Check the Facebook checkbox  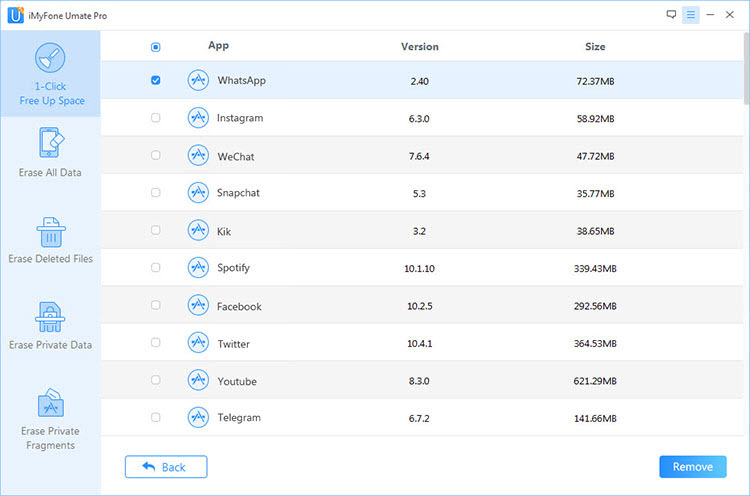[x=155, y=305]
